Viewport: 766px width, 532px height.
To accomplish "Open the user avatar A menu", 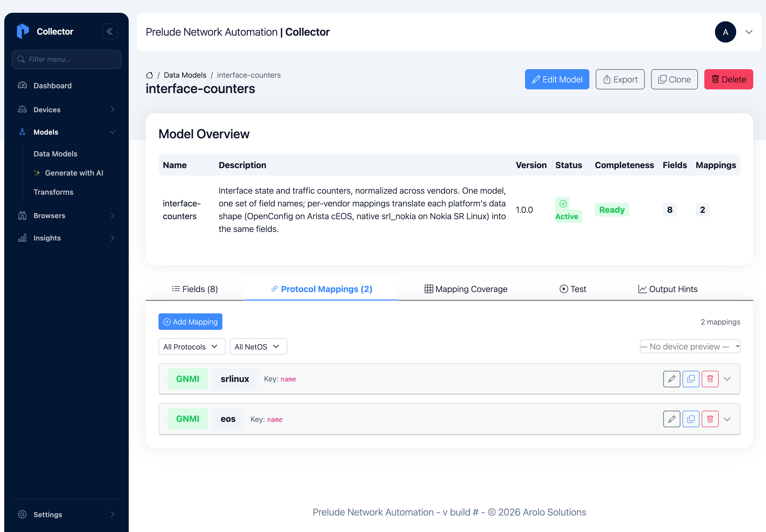I will (x=725, y=32).
